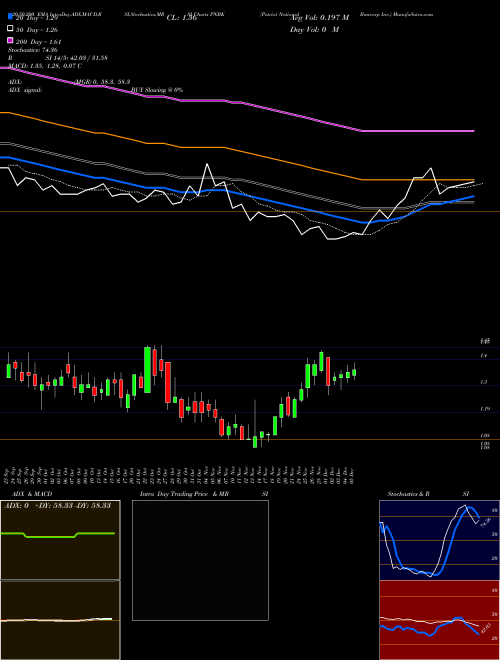Image resolution: width=500 pixels, height=660 pixels.
Task: Click the empty intra day trading price chart box
Action: point(200,560)
